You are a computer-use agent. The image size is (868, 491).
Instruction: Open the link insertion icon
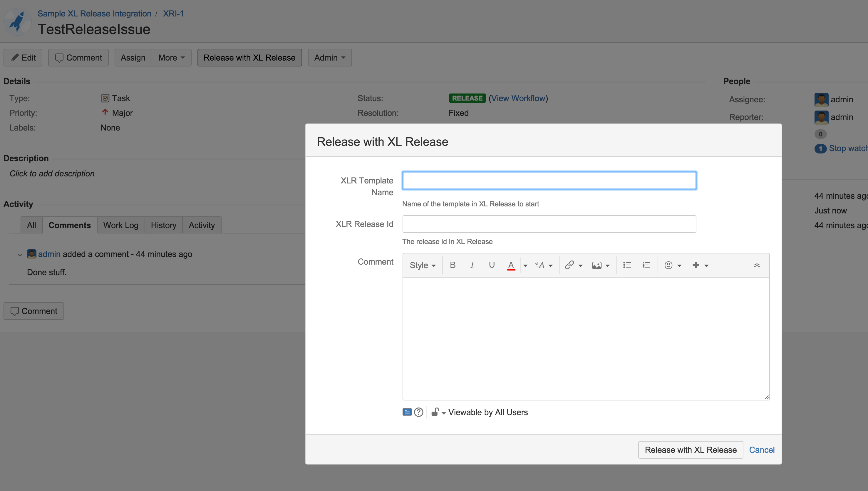pyautogui.click(x=569, y=265)
